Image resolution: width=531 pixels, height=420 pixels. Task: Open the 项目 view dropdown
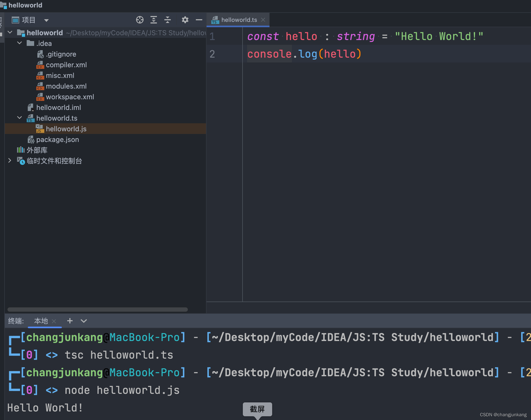[x=46, y=20]
